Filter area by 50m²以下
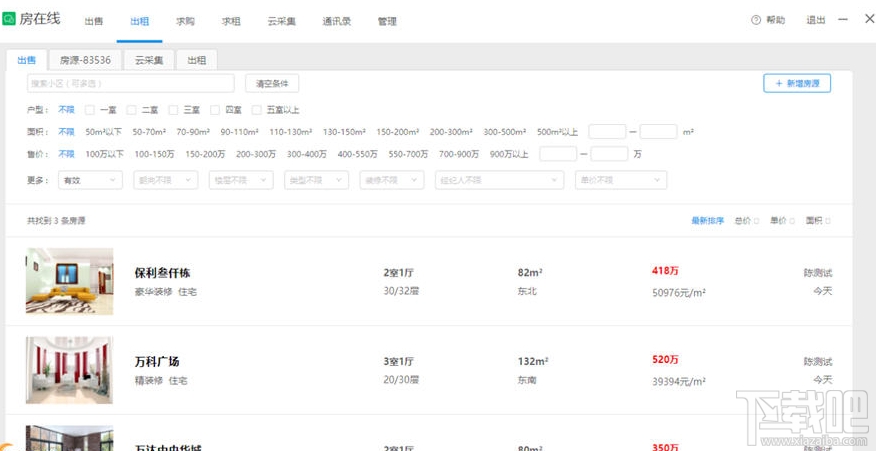This screenshot has height=451, width=876. tap(103, 132)
